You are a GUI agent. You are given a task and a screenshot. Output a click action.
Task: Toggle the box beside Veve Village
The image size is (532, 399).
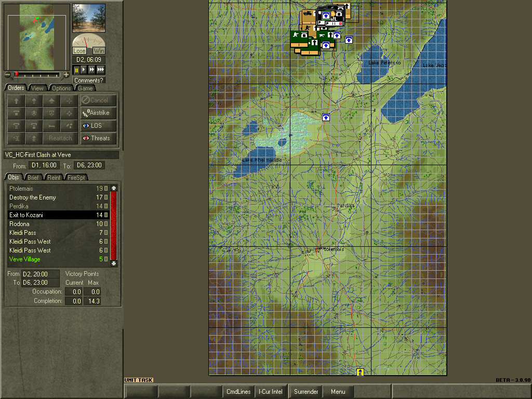[106, 259]
